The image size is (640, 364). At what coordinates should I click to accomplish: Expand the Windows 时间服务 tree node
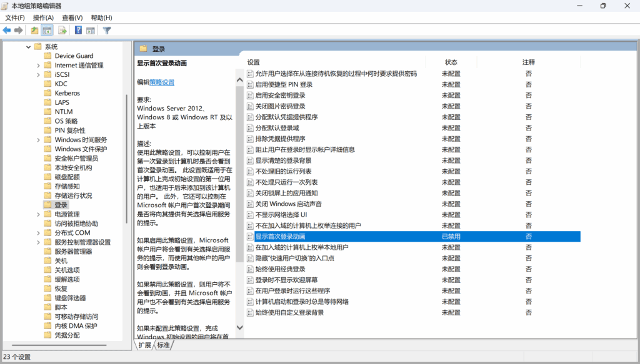click(x=39, y=140)
